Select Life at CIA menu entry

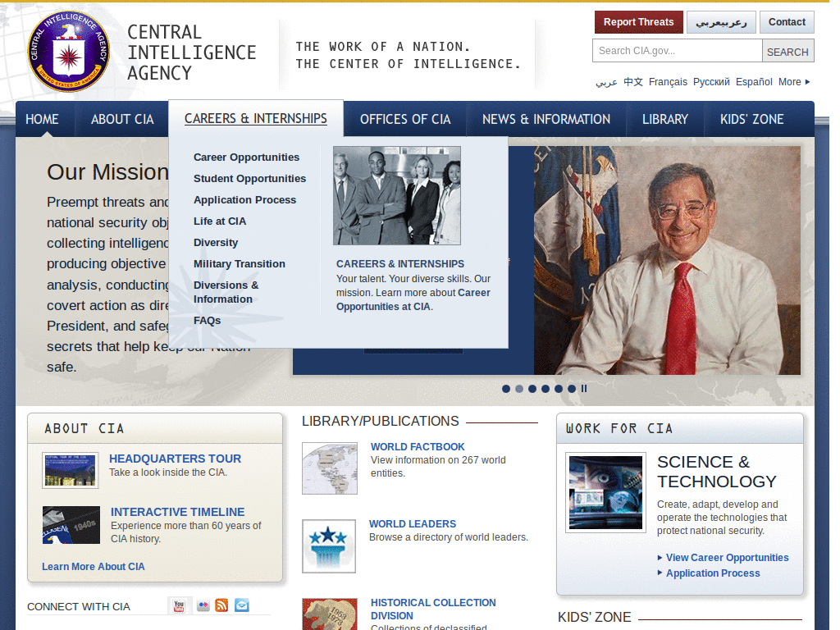(x=220, y=221)
